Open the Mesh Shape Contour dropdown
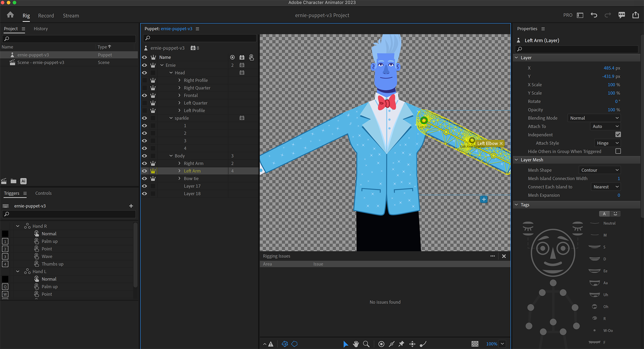 (600, 170)
